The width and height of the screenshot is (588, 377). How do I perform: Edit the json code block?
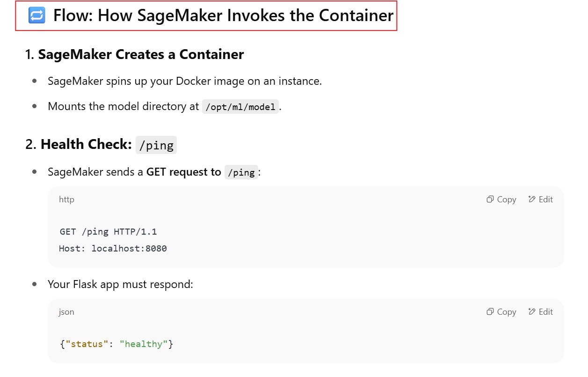click(540, 312)
